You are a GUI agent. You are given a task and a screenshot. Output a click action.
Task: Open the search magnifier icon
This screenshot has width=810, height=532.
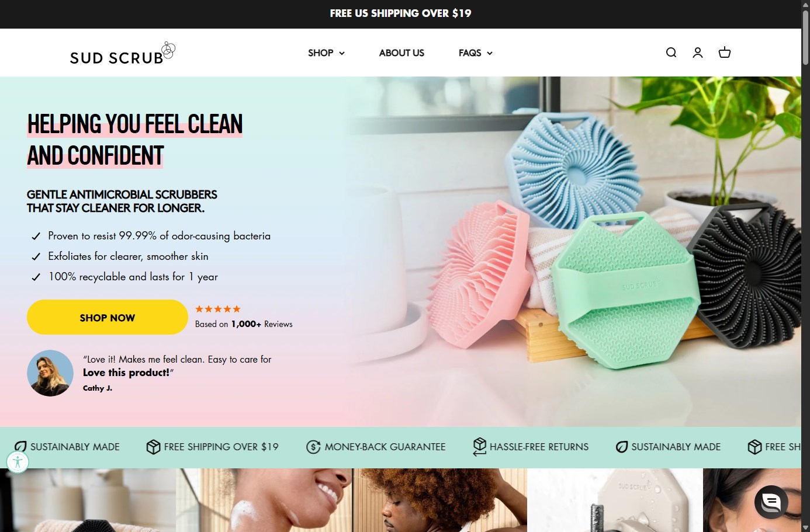coord(671,53)
